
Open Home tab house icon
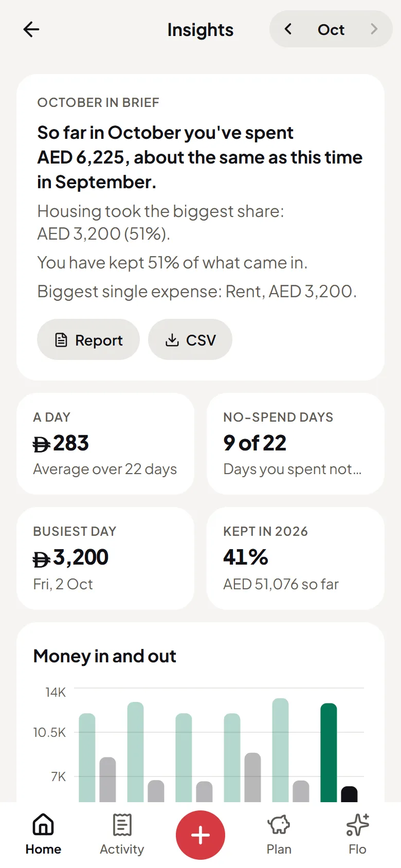click(x=43, y=824)
